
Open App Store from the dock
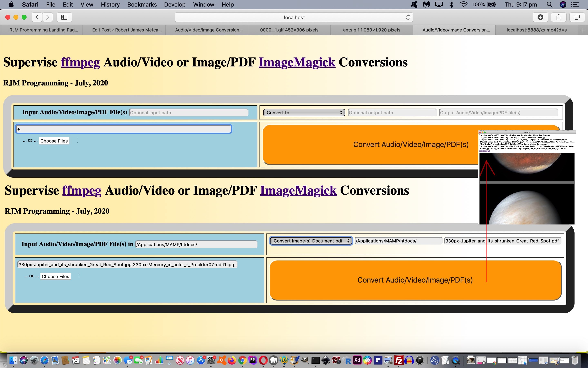tap(201, 360)
